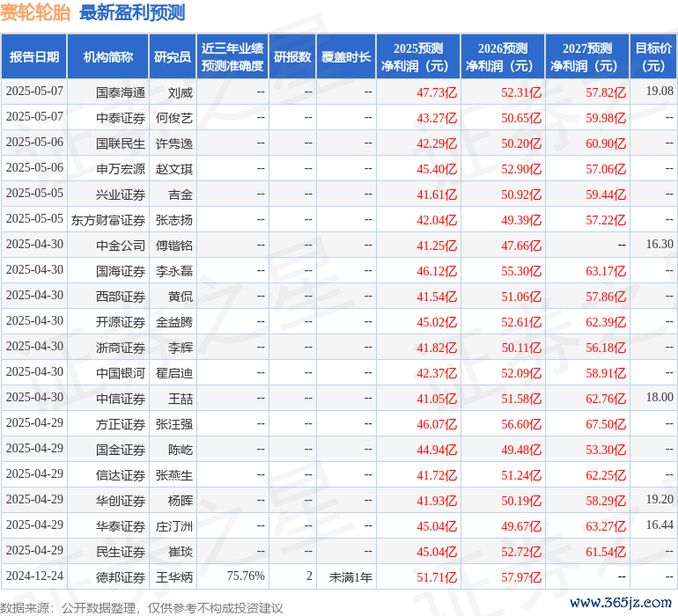678x616 pixels.
Task: Click 2027 forecast 67.50亿
Action: pyautogui.click(x=606, y=424)
